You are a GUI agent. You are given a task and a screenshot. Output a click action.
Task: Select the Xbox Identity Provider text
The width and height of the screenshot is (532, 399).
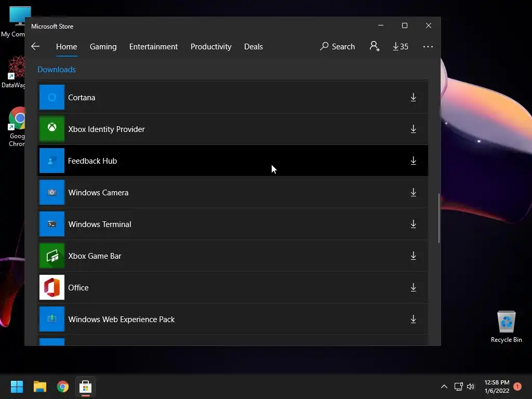[107, 129]
